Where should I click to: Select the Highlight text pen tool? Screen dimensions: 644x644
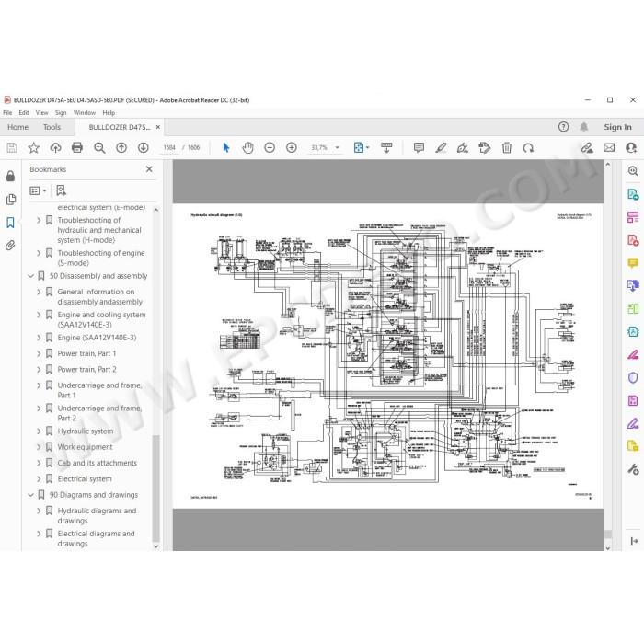[441, 147]
